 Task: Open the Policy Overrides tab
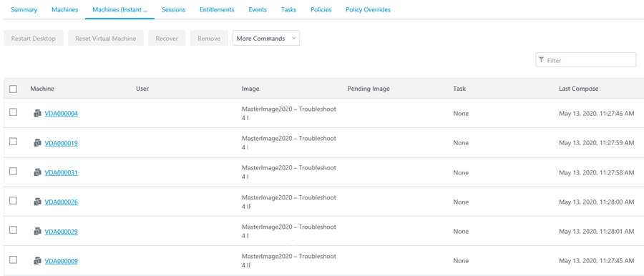(368, 9)
